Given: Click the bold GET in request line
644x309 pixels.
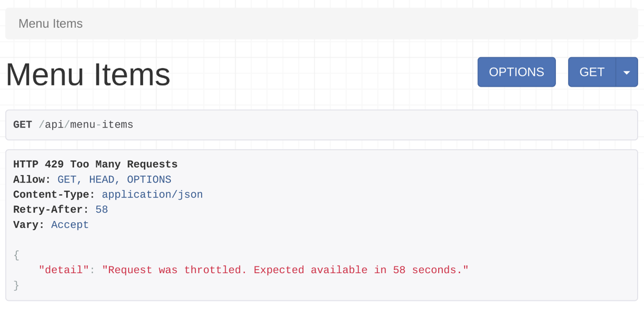Looking at the screenshot, I should (23, 125).
